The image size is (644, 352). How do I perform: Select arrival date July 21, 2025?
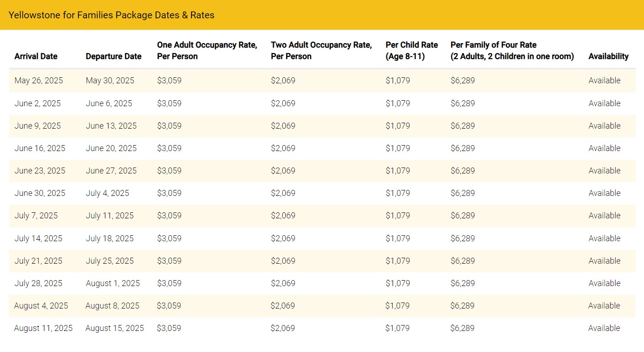pyautogui.click(x=38, y=261)
